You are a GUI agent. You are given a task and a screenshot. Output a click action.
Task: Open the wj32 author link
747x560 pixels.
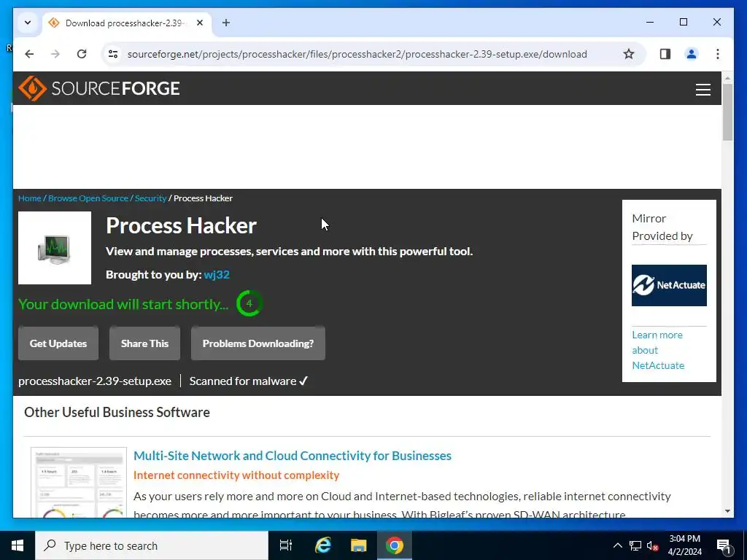click(217, 275)
